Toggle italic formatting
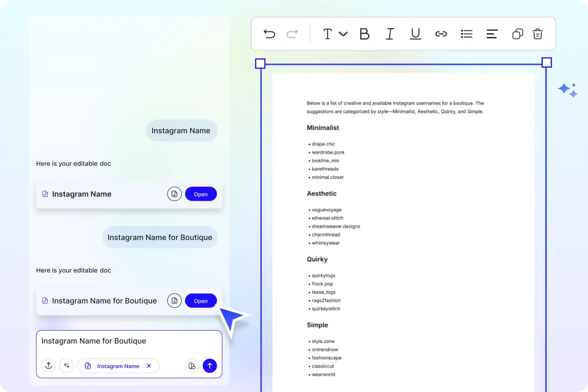The image size is (588, 392). 390,34
